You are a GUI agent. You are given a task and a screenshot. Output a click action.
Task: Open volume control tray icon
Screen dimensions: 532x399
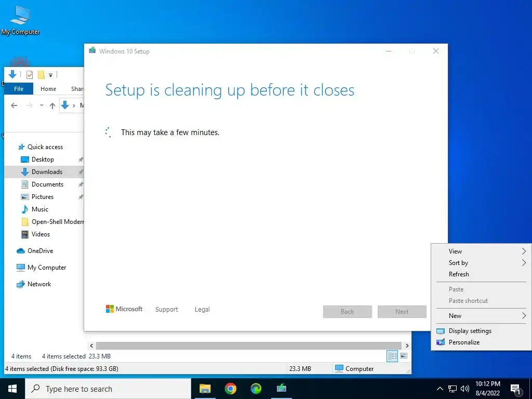point(465,389)
